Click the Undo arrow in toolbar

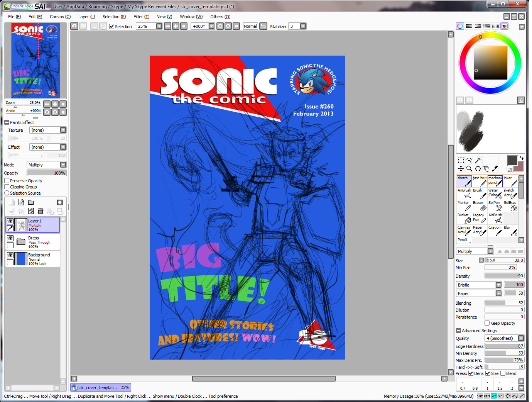point(74,26)
